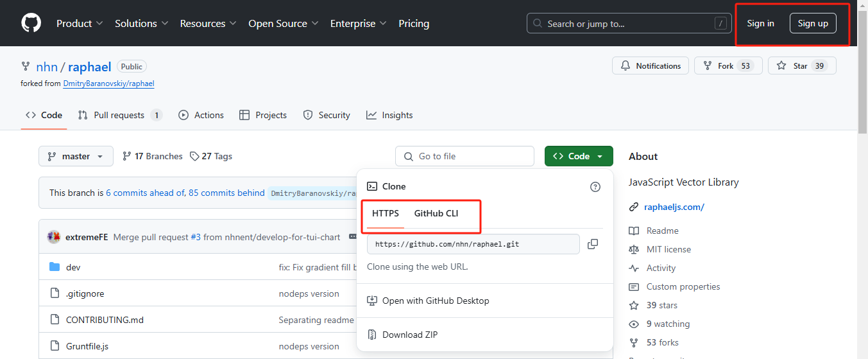This screenshot has height=359, width=868.
Task: Switch to the Actions tab
Action: 201,115
